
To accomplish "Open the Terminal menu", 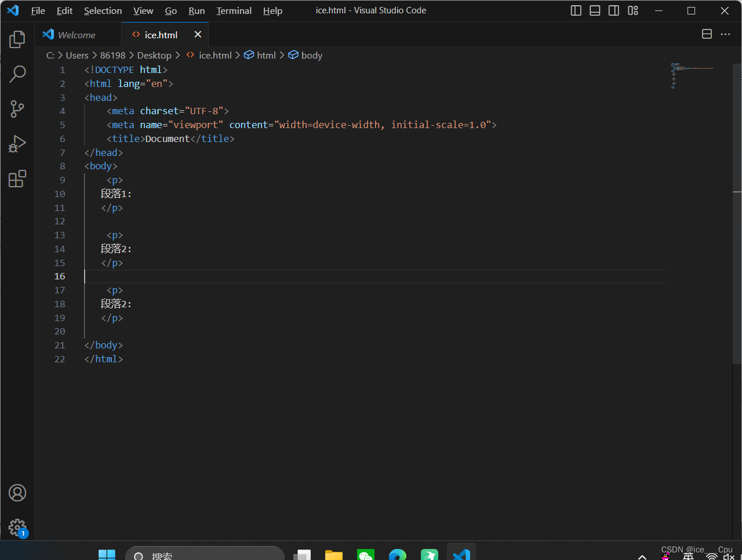I will pyautogui.click(x=234, y=10).
